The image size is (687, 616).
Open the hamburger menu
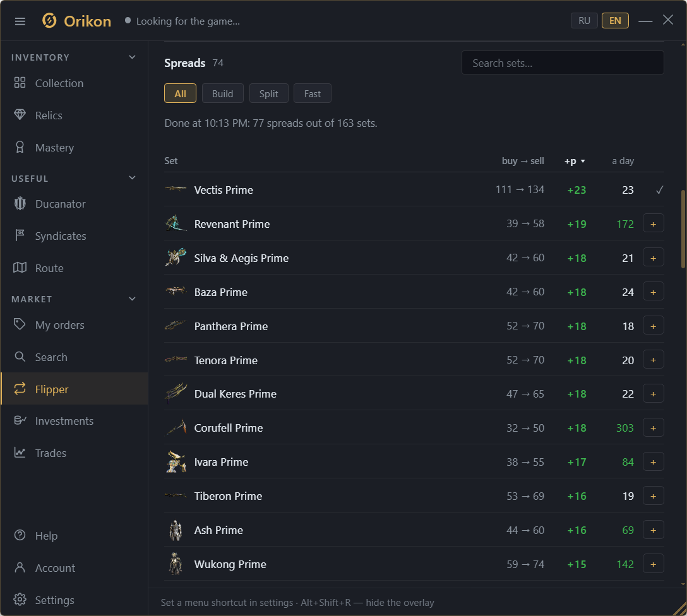tap(20, 21)
